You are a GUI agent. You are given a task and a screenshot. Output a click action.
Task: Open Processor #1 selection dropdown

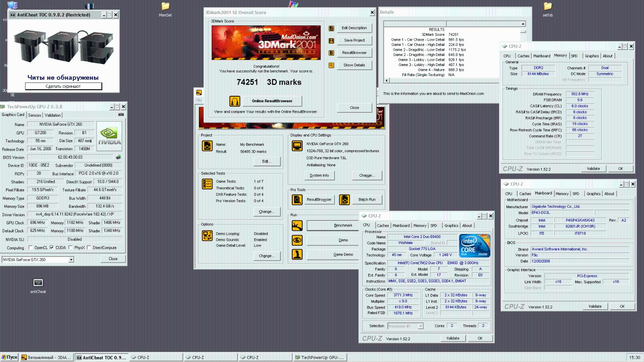click(x=421, y=326)
